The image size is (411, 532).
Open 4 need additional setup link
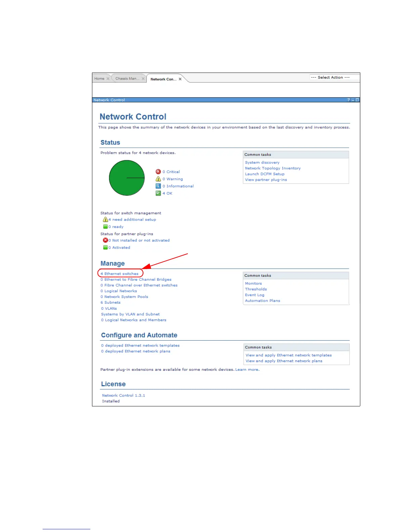click(132, 220)
